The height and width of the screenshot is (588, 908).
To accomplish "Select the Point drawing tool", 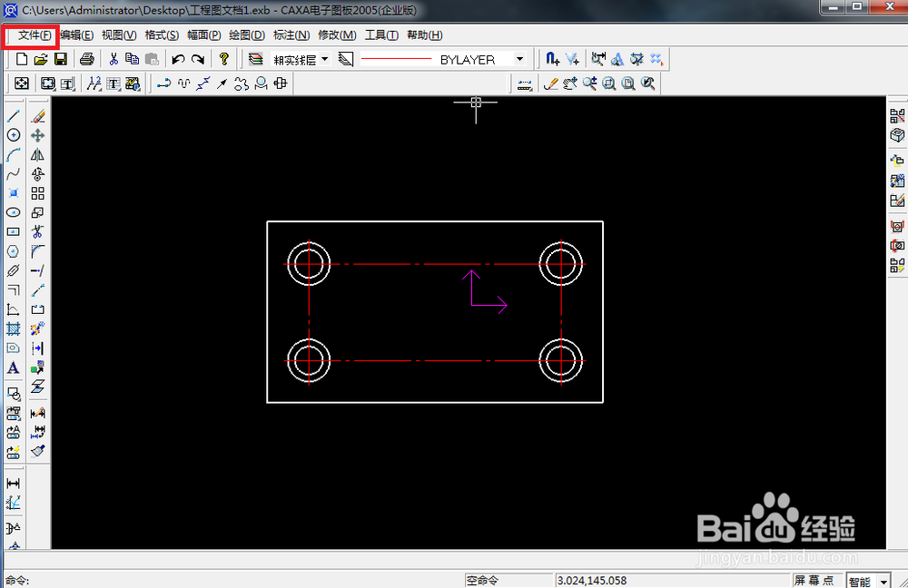I will (14, 193).
